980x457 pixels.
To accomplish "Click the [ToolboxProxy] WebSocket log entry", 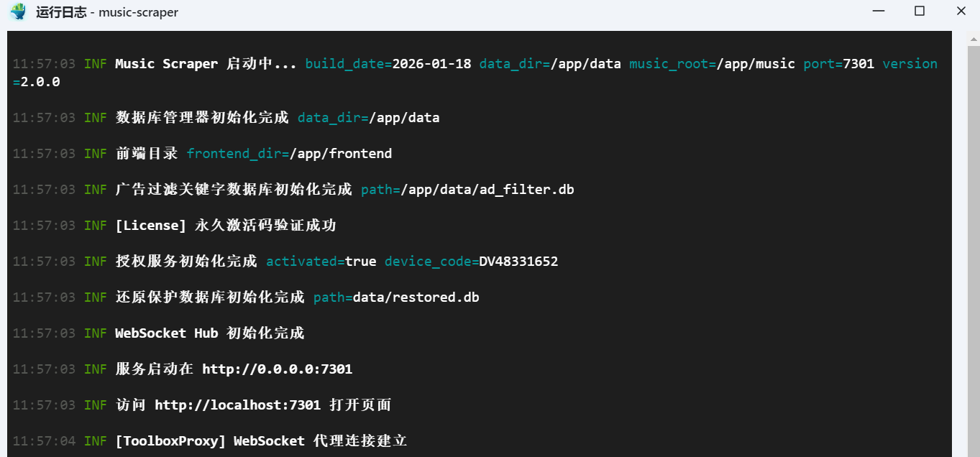I will click(262, 441).
